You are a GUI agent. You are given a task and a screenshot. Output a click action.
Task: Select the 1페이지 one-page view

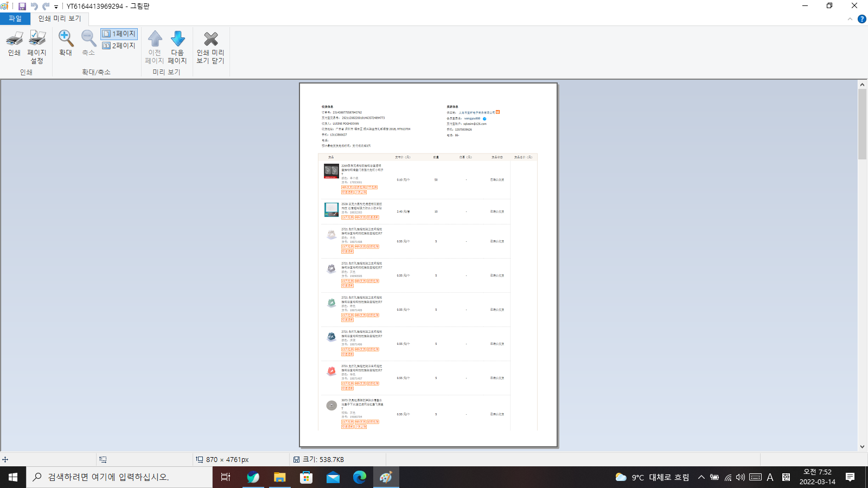pyautogui.click(x=119, y=34)
